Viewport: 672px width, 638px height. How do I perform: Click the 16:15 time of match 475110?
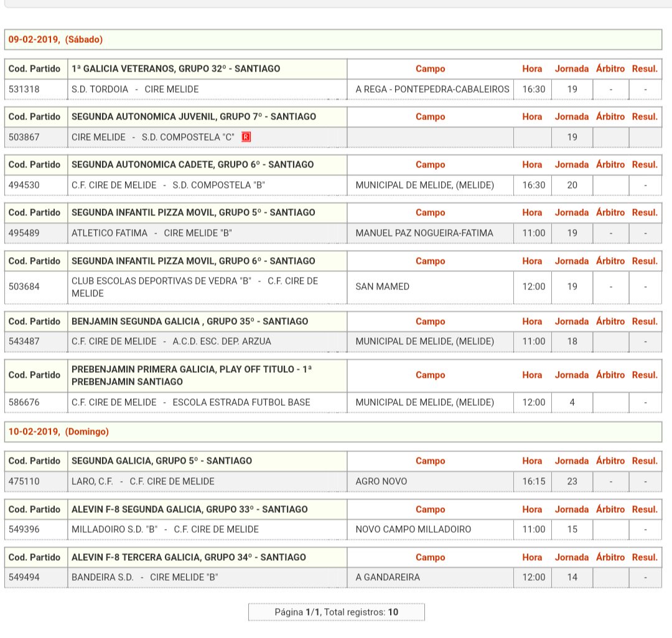(x=534, y=481)
